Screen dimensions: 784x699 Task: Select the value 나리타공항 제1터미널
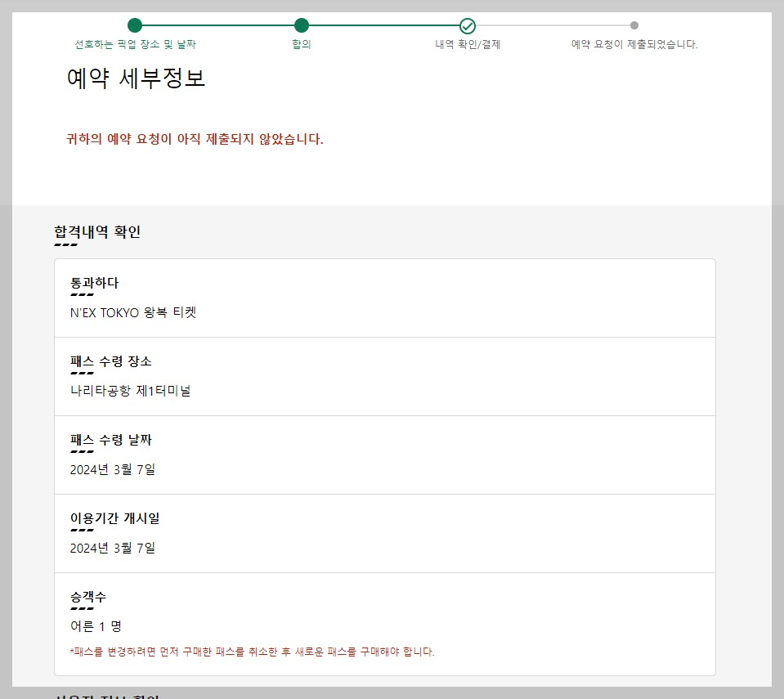[131, 391]
